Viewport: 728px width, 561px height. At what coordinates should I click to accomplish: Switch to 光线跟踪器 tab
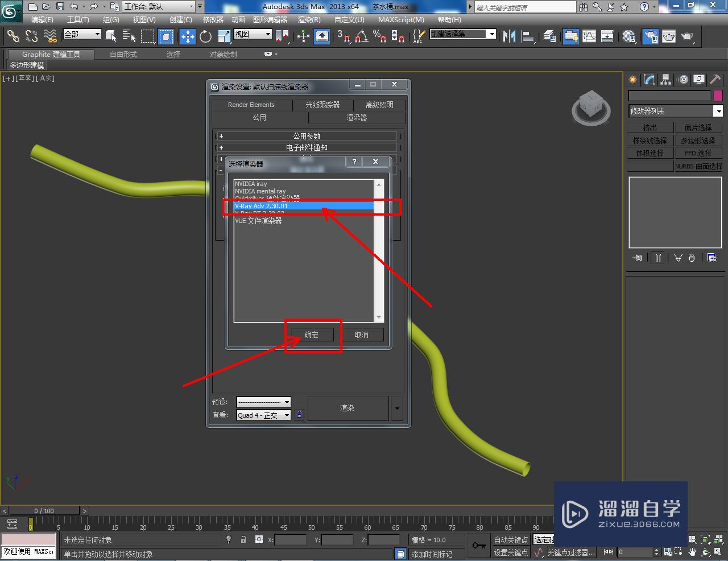(x=322, y=105)
